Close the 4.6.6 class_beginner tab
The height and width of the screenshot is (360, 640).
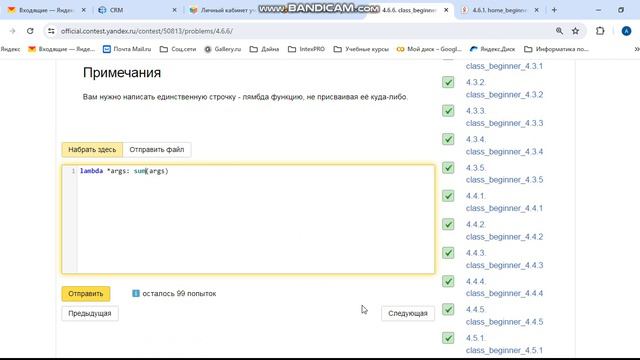446,10
